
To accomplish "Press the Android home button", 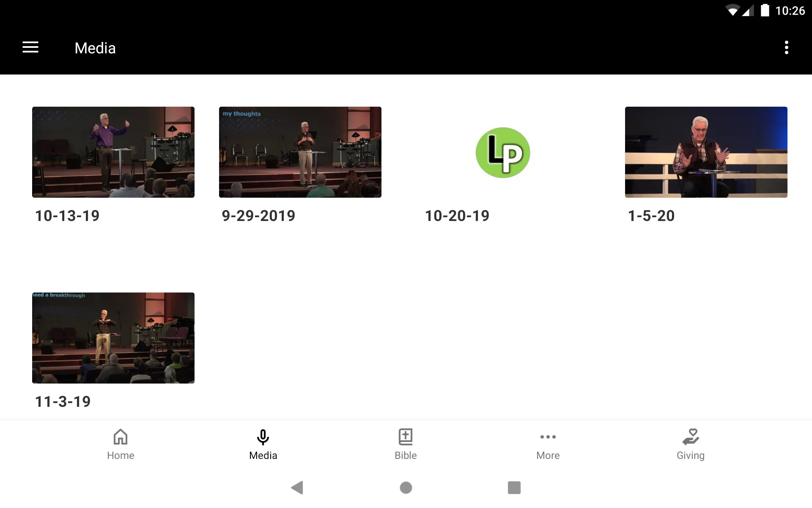I will 406,488.
